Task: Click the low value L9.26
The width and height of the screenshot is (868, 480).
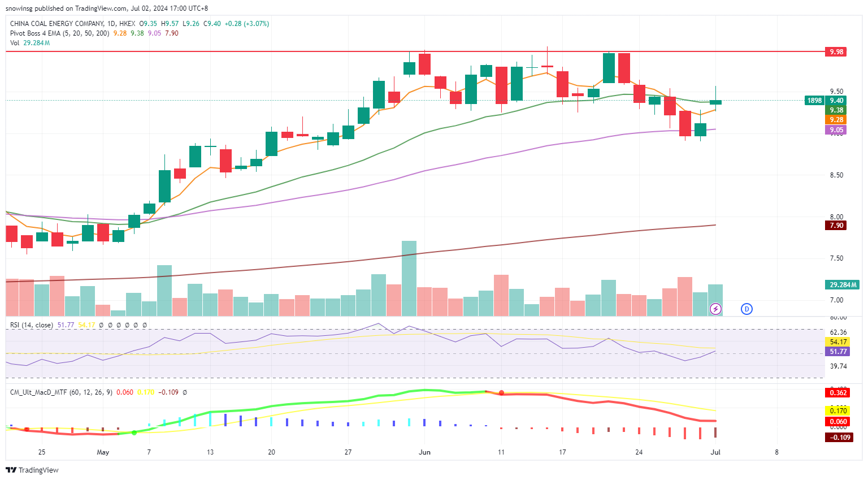Action: [190, 24]
